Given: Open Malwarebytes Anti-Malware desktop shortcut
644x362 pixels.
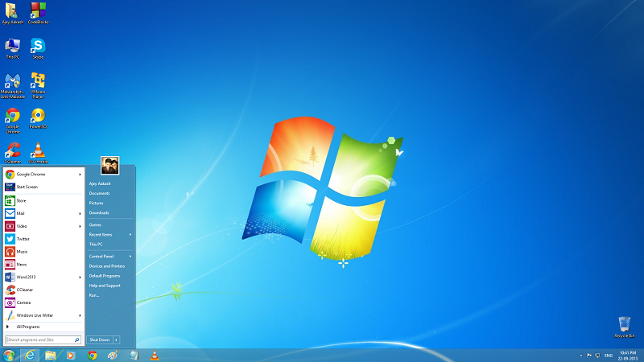Looking at the screenshot, I should (x=12, y=85).
